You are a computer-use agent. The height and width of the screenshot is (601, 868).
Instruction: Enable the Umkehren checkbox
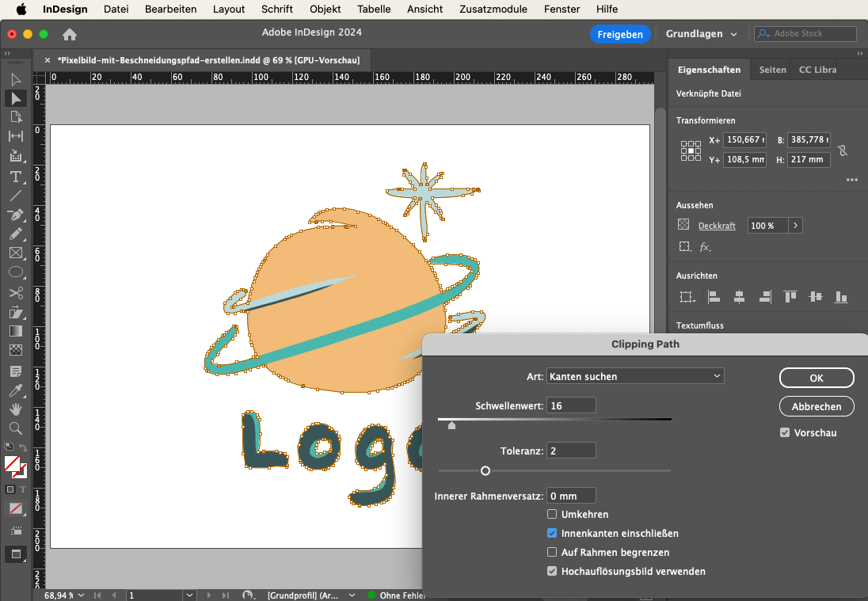pyautogui.click(x=552, y=515)
